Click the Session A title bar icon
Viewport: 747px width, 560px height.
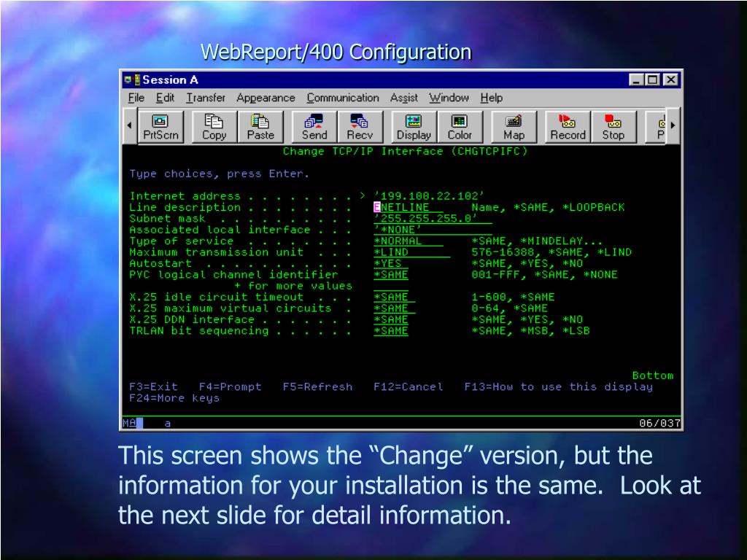pyautogui.click(x=132, y=79)
